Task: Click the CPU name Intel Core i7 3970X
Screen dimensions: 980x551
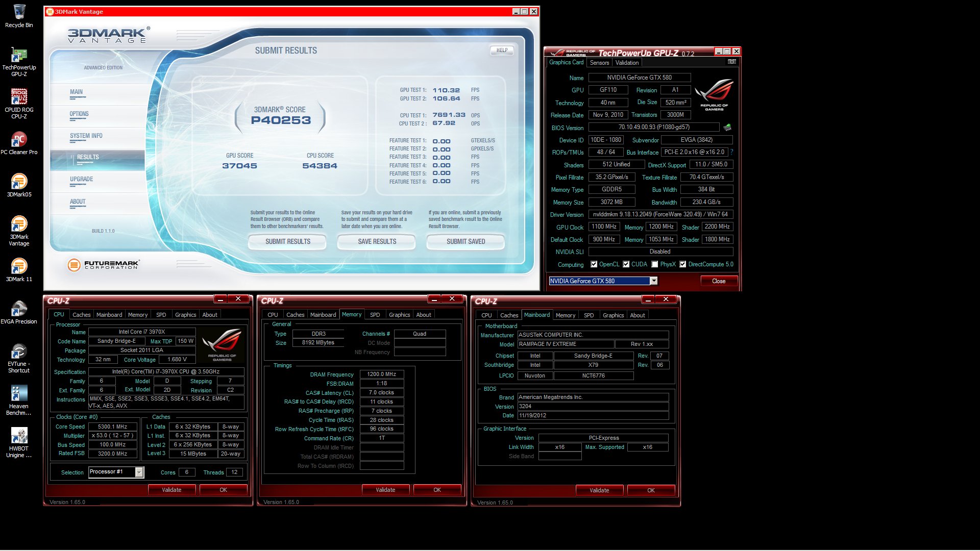Action: coord(142,332)
